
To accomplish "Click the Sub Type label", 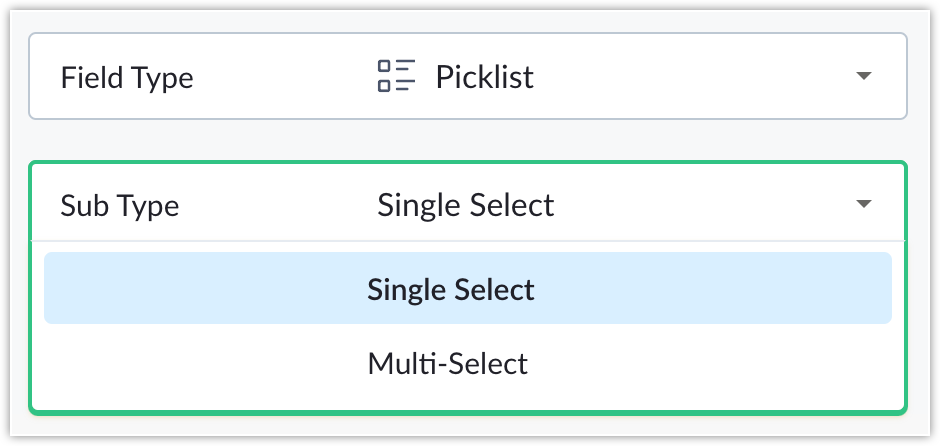I will 119,206.
